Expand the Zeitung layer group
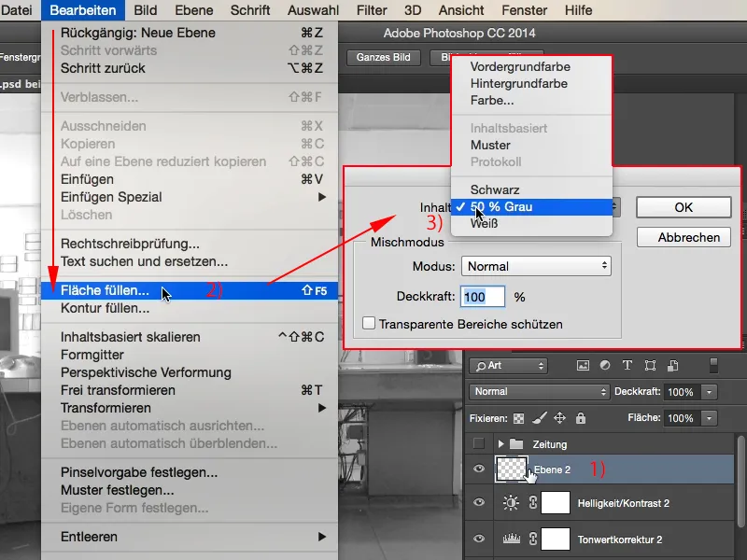The height and width of the screenshot is (560, 747). (x=500, y=444)
